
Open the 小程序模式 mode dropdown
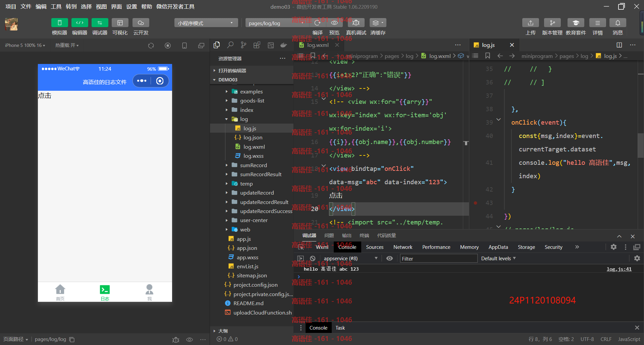pyautogui.click(x=206, y=23)
